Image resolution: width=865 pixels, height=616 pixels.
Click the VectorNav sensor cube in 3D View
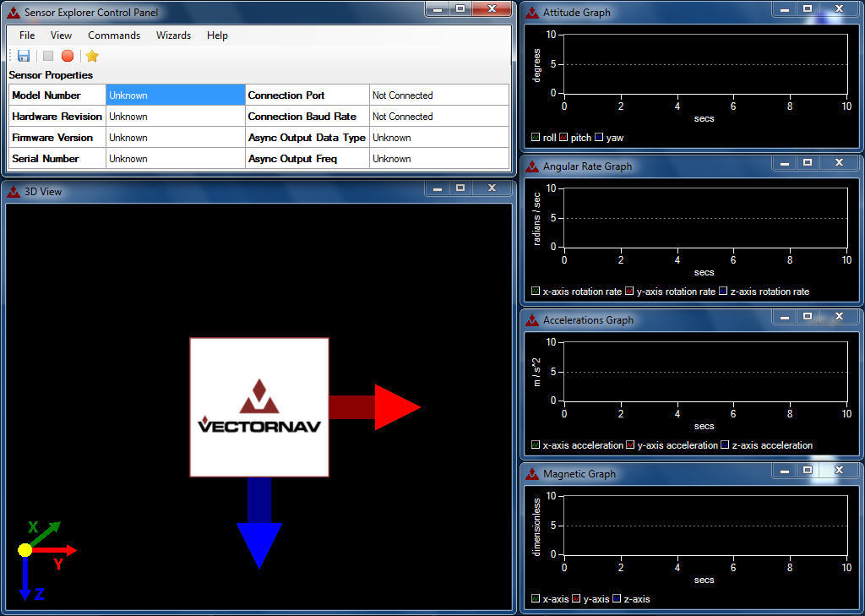(259, 407)
